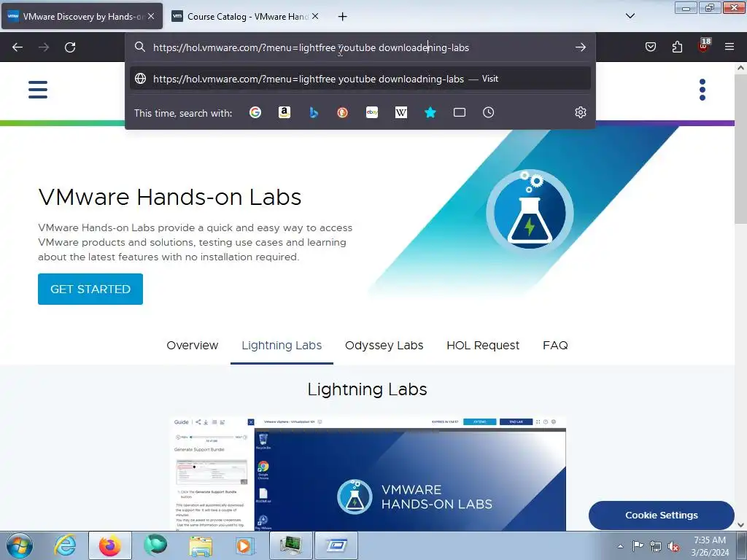Go back to previous page
The image size is (747, 560).
coord(18,47)
